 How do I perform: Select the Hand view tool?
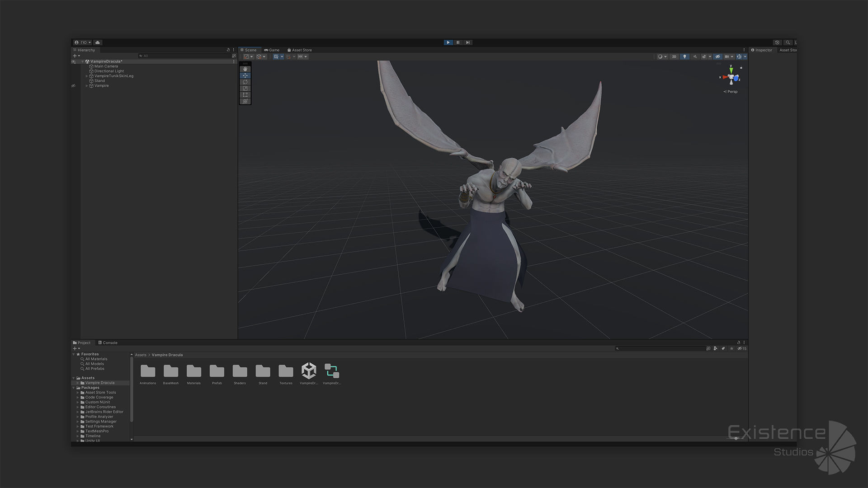click(245, 69)
